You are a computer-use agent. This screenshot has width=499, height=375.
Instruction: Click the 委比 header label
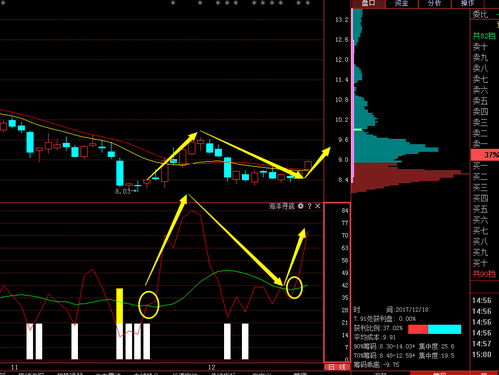[x=480, y=14]
